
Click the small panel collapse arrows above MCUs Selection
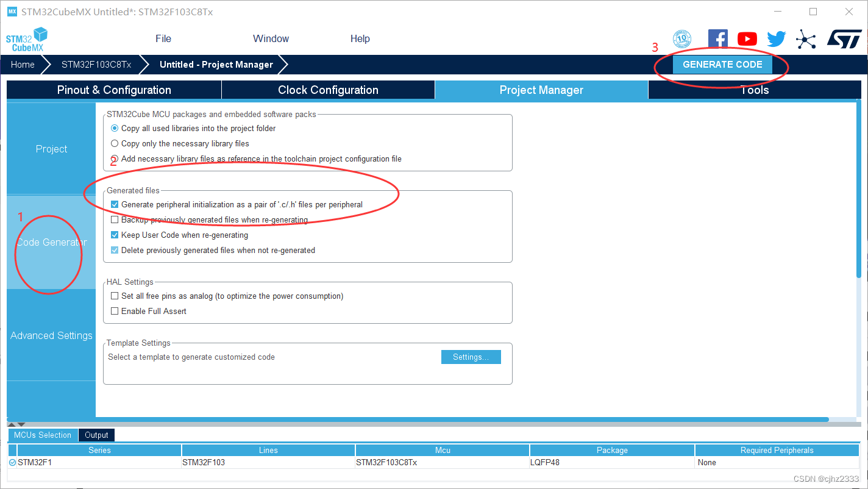(x=16, y=424)
